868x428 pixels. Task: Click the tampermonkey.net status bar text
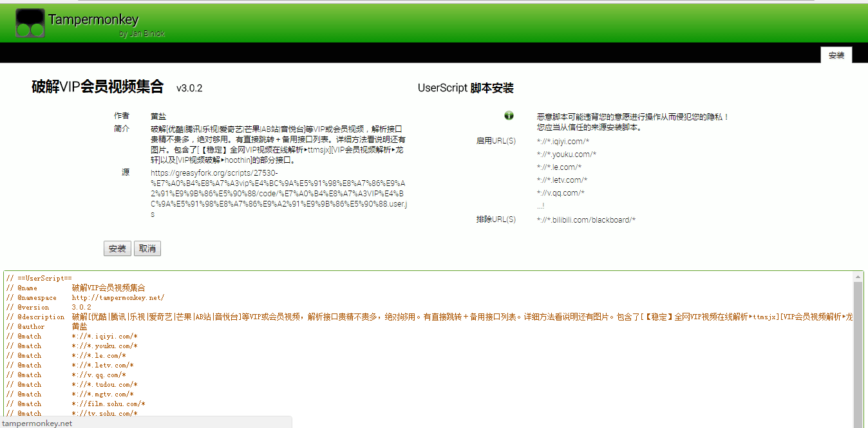tap(37, 423)
